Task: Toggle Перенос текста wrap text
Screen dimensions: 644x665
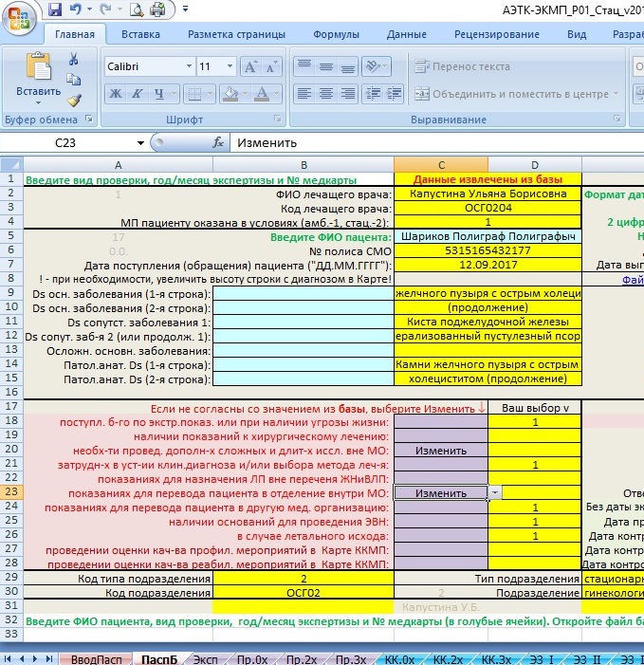Action: (462, 66)
